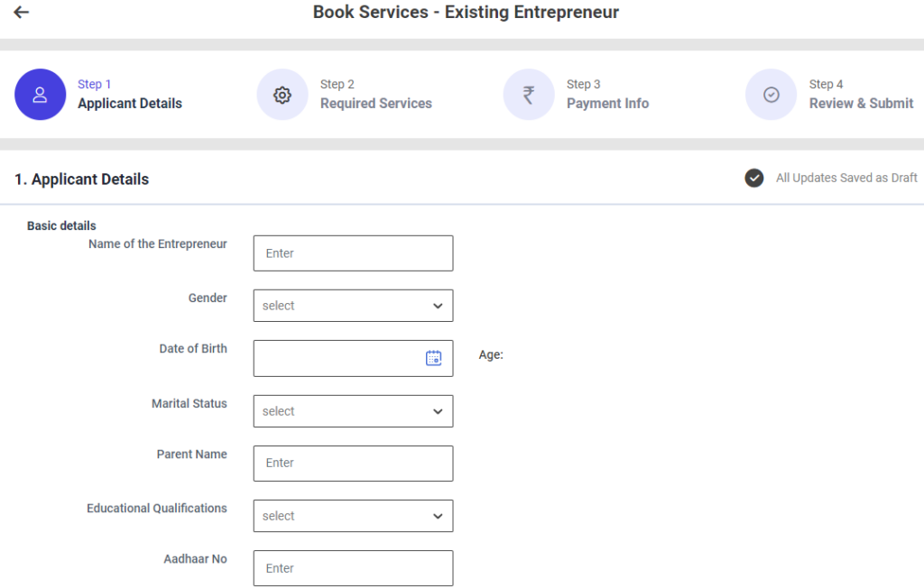The height and width of the screenshot is (588, 924).
Task: Open the Date of Birth calendar icon
Action: (433, 358)
